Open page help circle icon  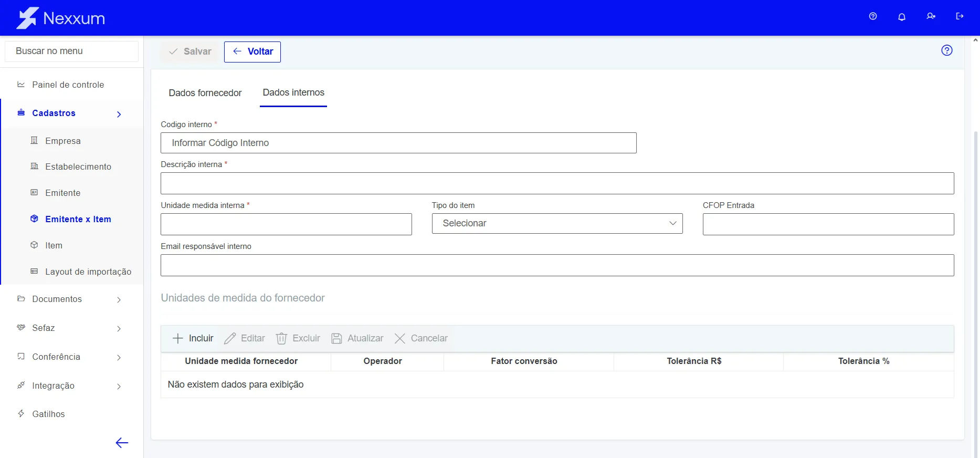point(947,50)
